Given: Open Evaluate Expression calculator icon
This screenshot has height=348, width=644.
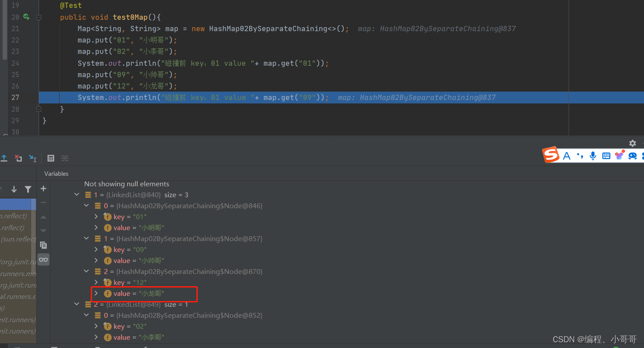Looking at the screenshot, I should [x=51, y=158].
